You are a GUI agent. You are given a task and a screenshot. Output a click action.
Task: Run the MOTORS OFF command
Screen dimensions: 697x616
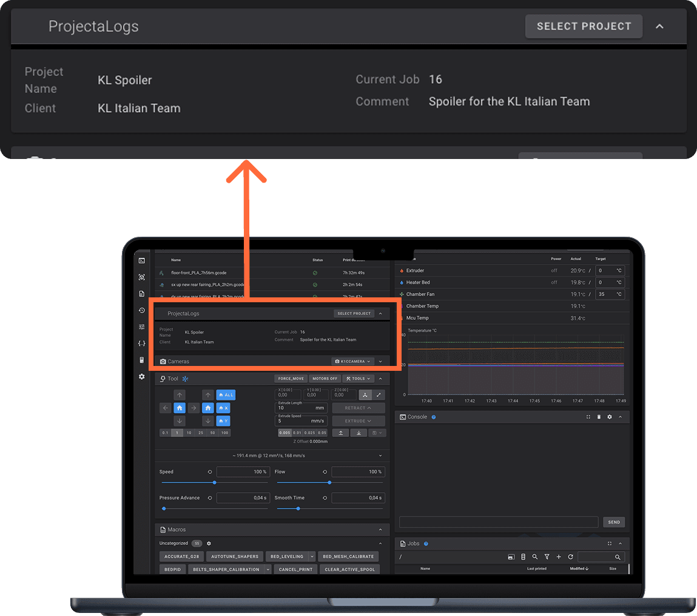click(325, 378)
